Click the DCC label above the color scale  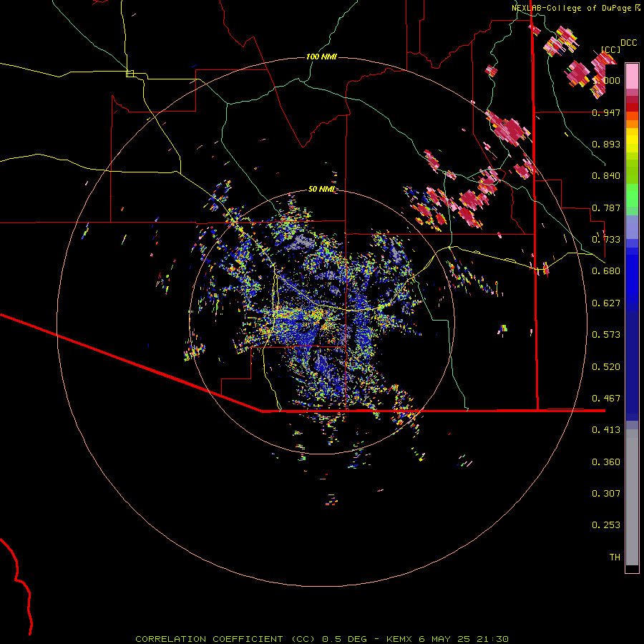click(x=628, y=43)
